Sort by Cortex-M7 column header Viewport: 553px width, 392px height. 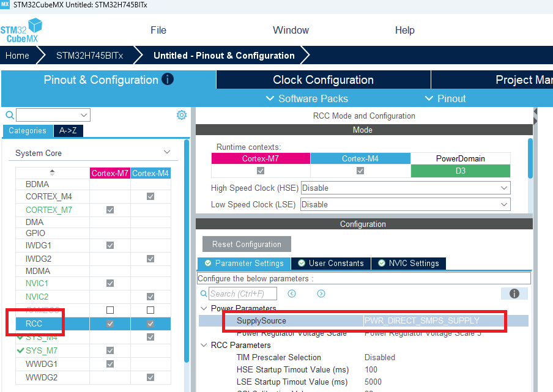[x=110, y=173]
